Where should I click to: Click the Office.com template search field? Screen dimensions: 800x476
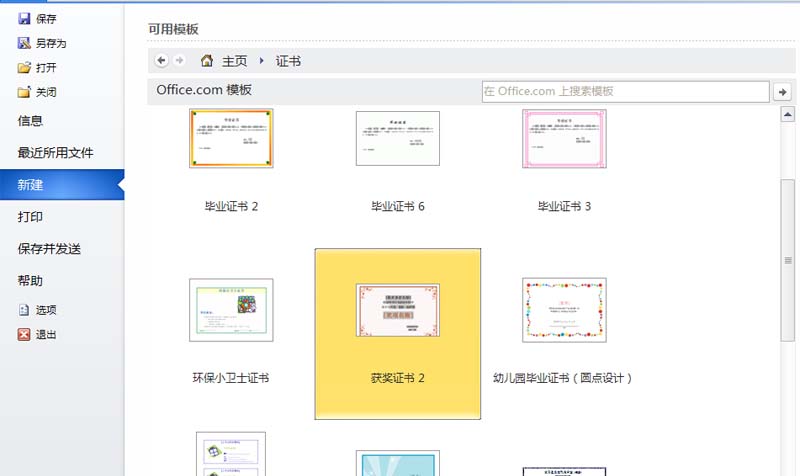click(x=626, y=91)
